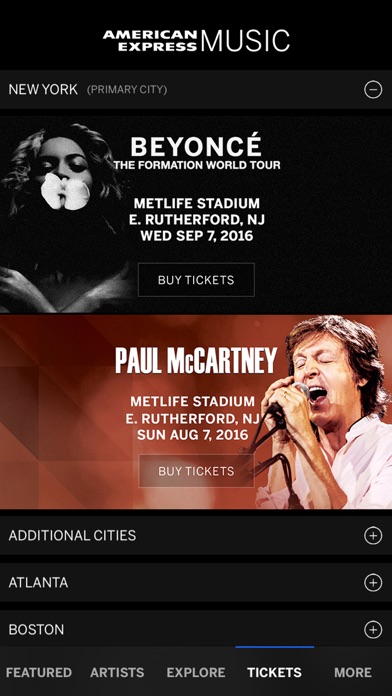Viewport: 392px width, 696px height.
Task: Buy tickets for Beyoncé Formation World Tour
Action: [196, 280]
